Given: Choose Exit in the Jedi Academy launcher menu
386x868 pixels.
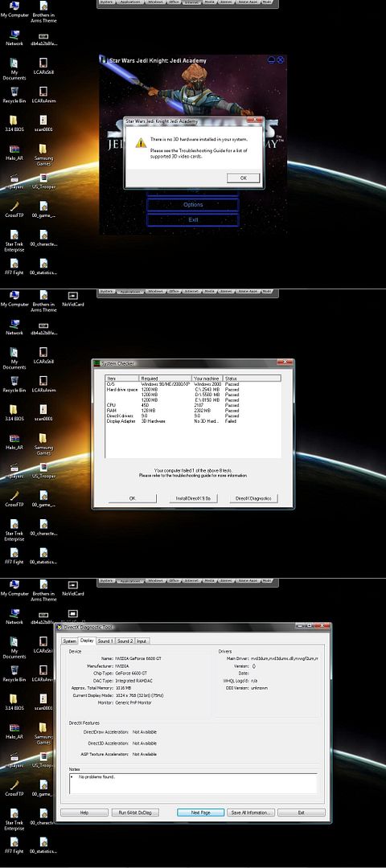Looking at the screenshot, I should tap(193, 219).
